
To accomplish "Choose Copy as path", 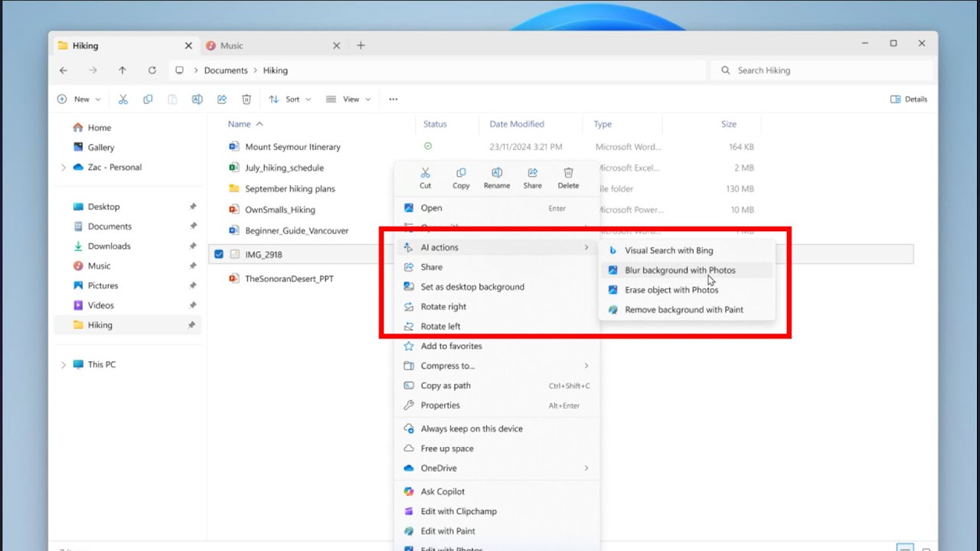I will tap(495, 386).
